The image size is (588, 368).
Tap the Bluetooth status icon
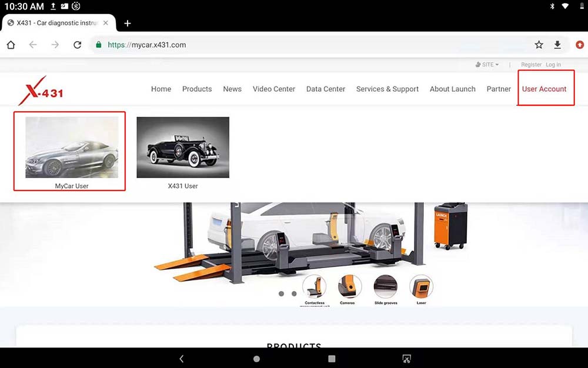[x=552, y=6]
